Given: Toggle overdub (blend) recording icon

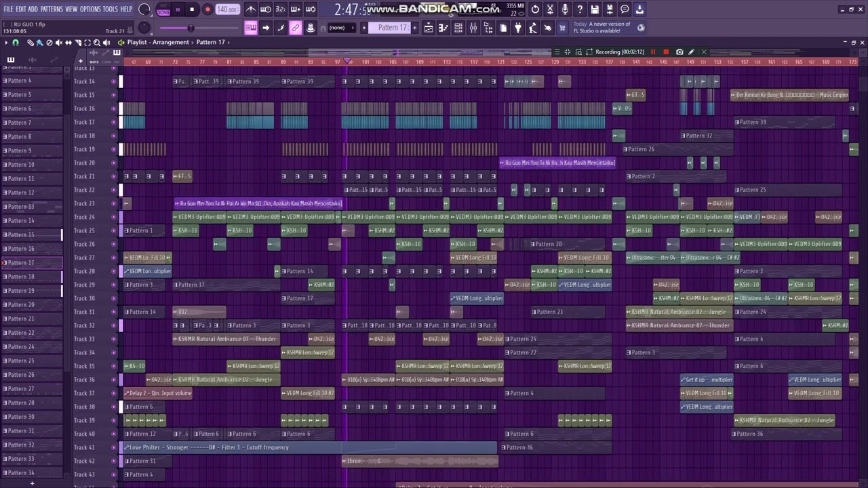Looking at the screenshot, I should coord(296,9).
